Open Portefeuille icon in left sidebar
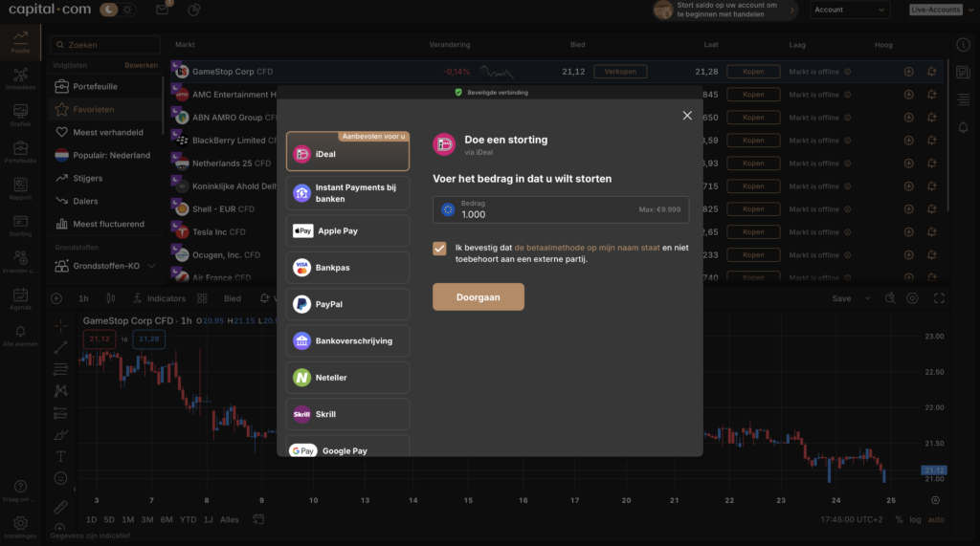The height and width of the screenshot is (546, 980). click(x=20, y=152)
